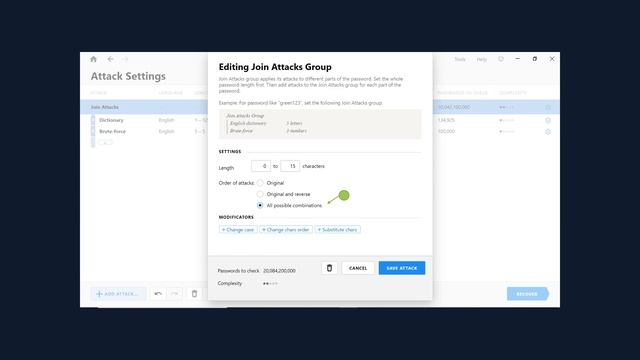The width and height of the screenshot is (640, 360).
Task: Open settings gear for Brute-force row
Action: click(x=548, y=131)
